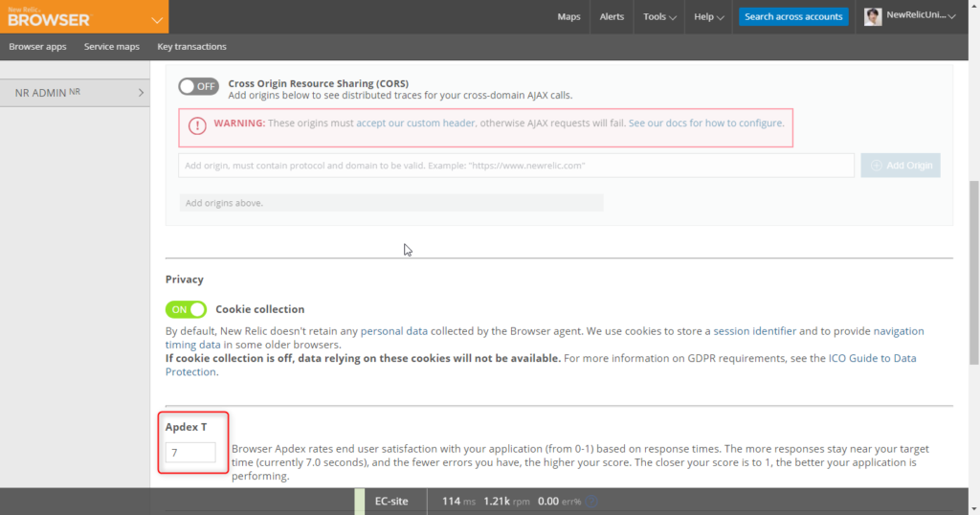Image resolution: width=980 pixels, height=515 pixels.
Task: Open the session identifier link
Action: coord(754,331)
